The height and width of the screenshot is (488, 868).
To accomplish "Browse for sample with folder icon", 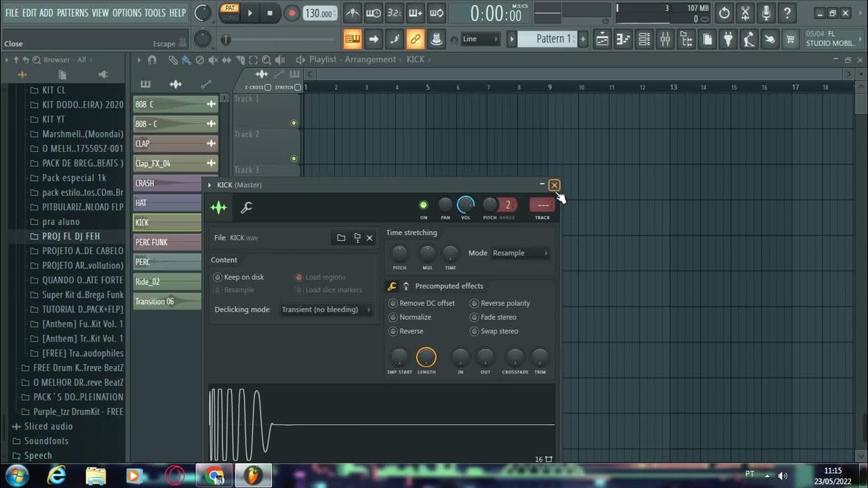I will (x=341, y=238).
